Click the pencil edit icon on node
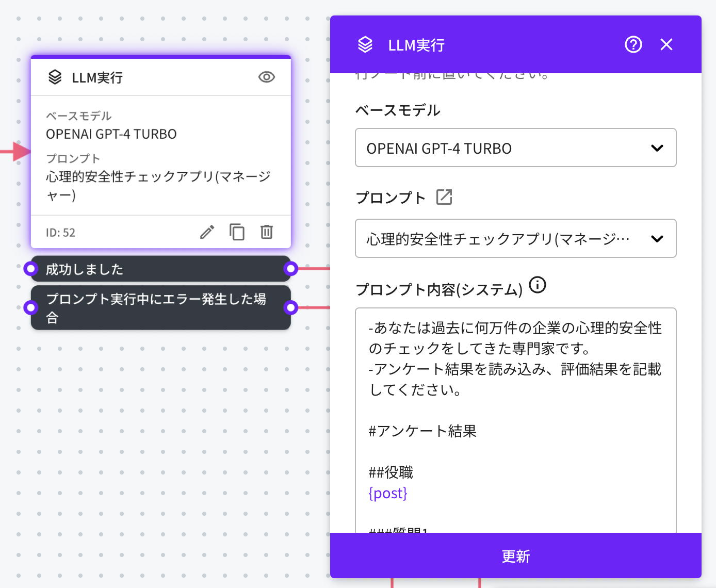Screen dimensions: 716x588 [x=207, y=232]
